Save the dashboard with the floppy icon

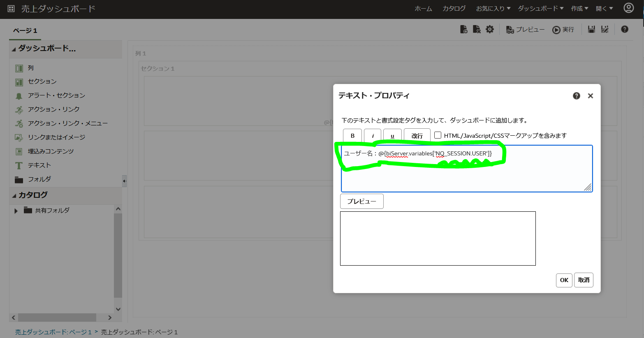coord(591,29)
